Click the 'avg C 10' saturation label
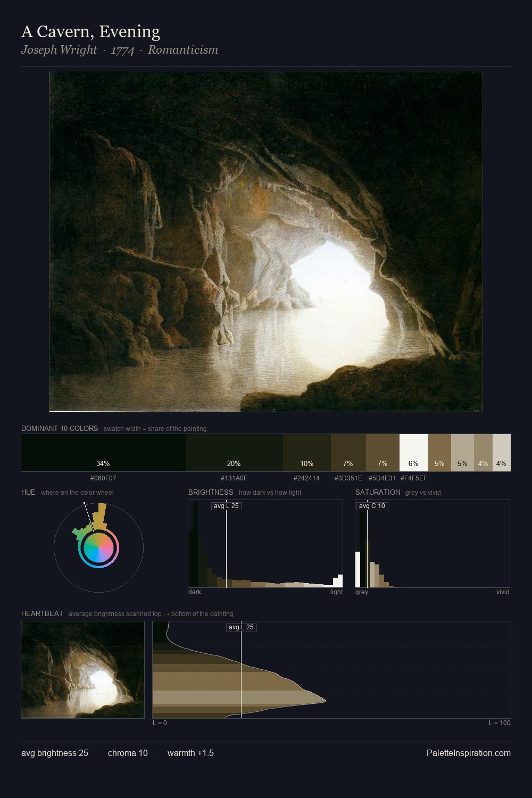This screenshot has height=798, width=532. click(372, 506)
